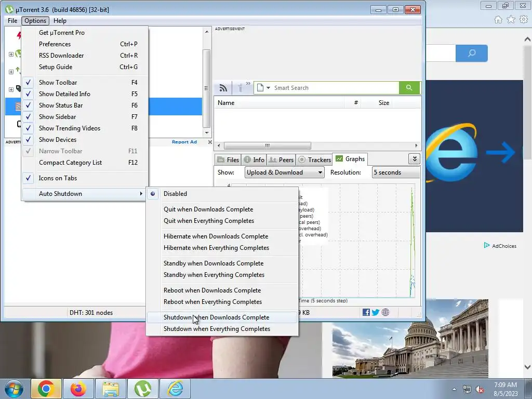
Task: Click the AdChoices icon
Action: pos(487,245)
